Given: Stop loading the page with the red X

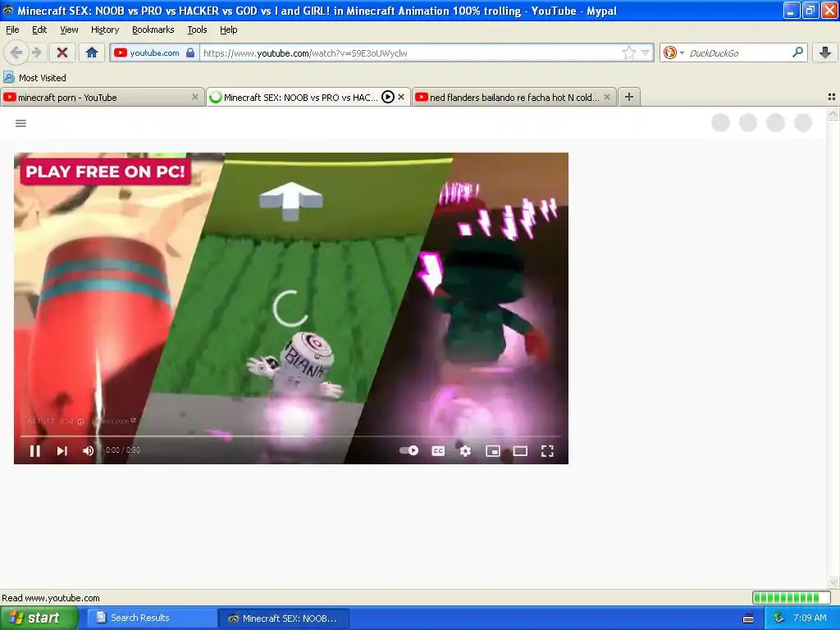Looking at the screenshot, I should coord(62,52).
